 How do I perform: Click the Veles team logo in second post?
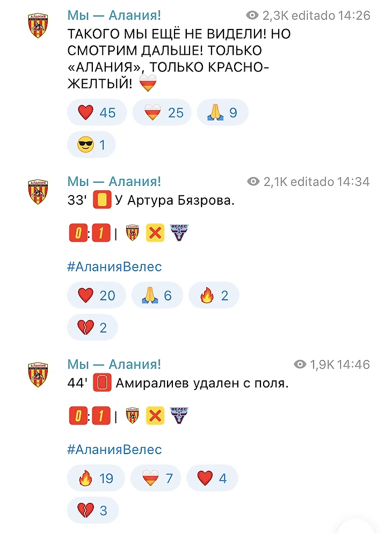click(179, 234)
